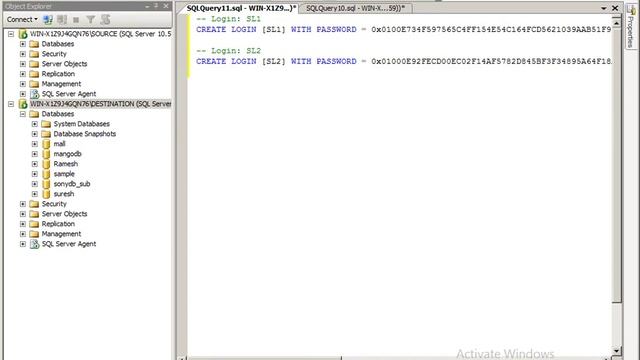Expand Replication under SOURCE server

point(23,74)
